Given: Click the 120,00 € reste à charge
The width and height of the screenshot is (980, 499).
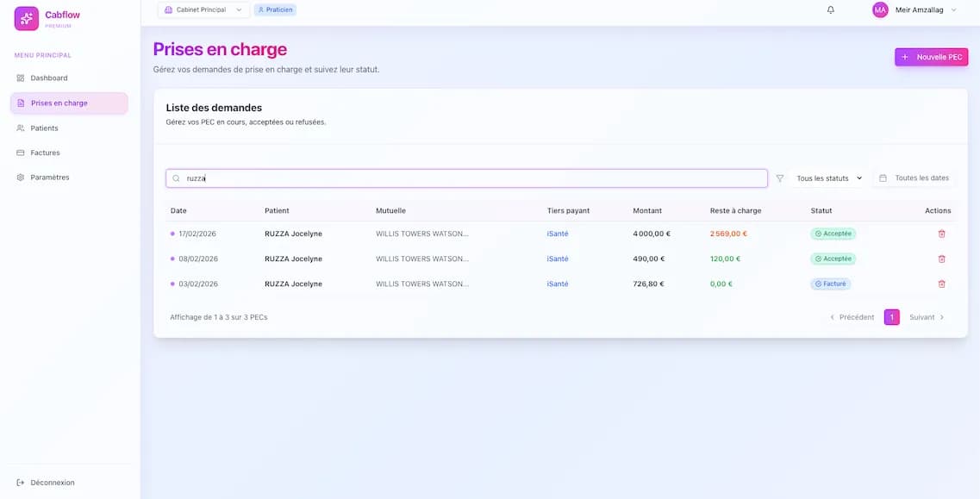Looking at the screenshot, I should tap(725, 259).
